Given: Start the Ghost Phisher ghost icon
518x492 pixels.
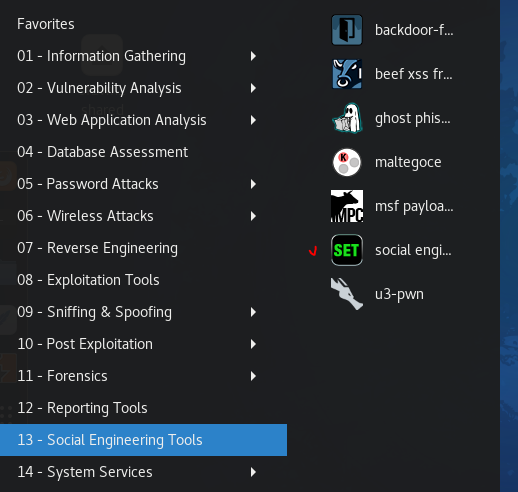Looking at the screenshot, I should [347, 118].
